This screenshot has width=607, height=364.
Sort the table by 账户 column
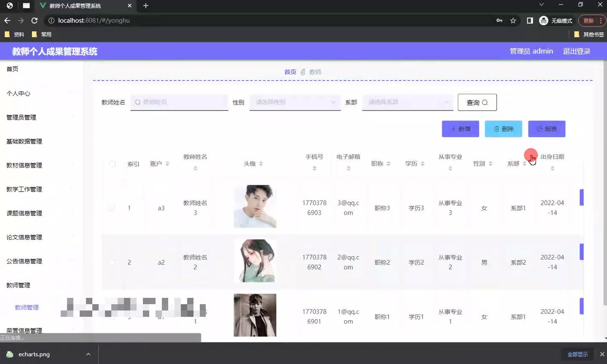167,163
